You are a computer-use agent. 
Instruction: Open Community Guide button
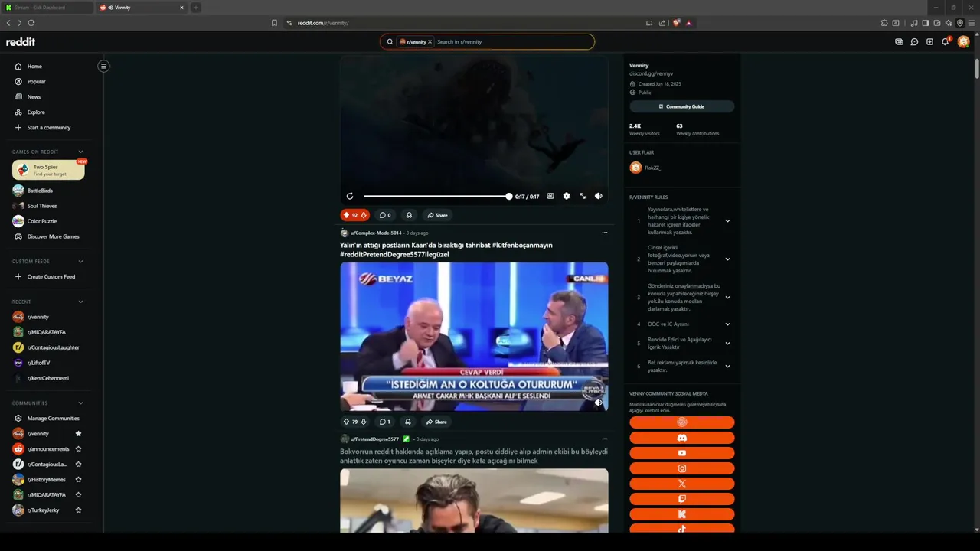(x=681, y=106)
